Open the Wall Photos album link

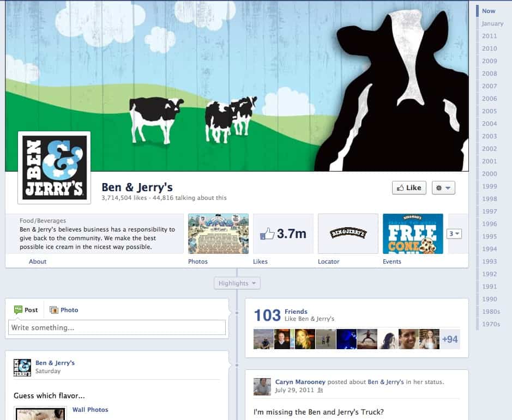(90, 410)
